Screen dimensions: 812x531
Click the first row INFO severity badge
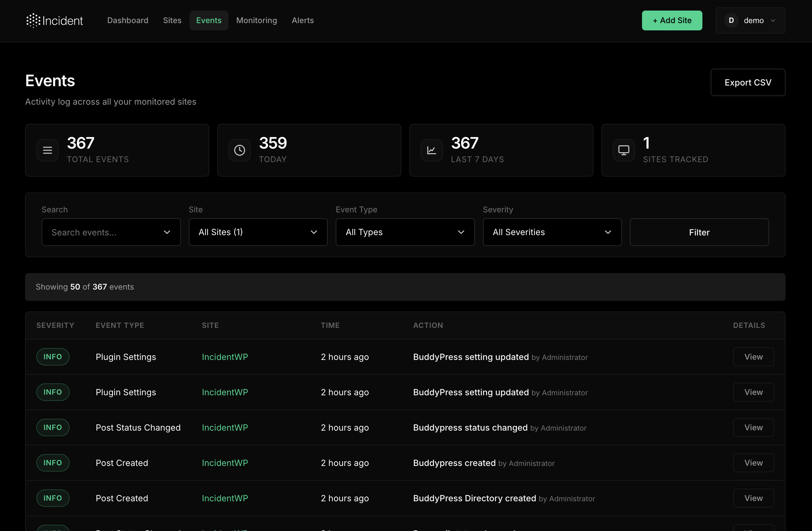[x=53, y=357]
